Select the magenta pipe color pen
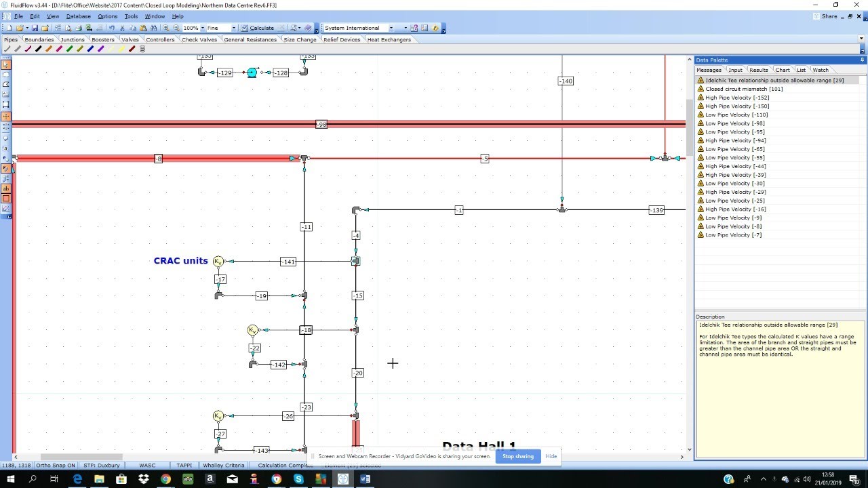 pos(59,49)
